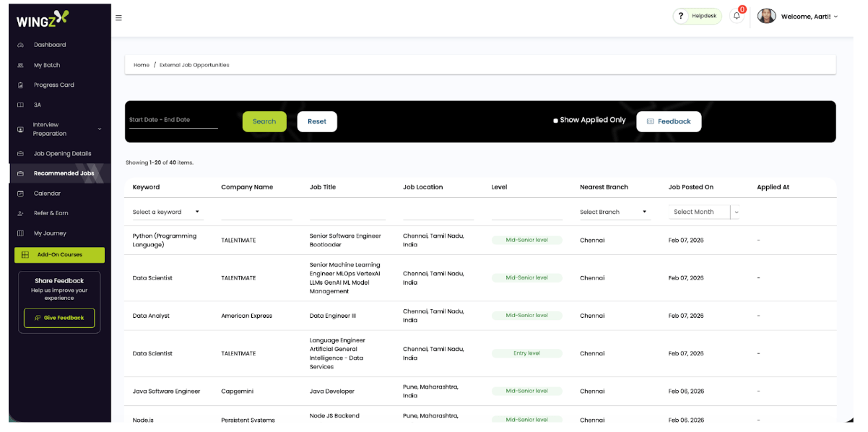Click the External Job Opportunities breadcrumb

pyautogui.click(x=194, y=65)
